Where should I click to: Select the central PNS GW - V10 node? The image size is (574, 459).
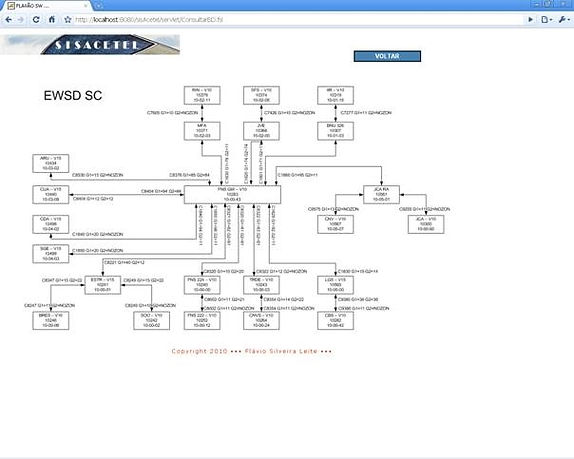232,195
